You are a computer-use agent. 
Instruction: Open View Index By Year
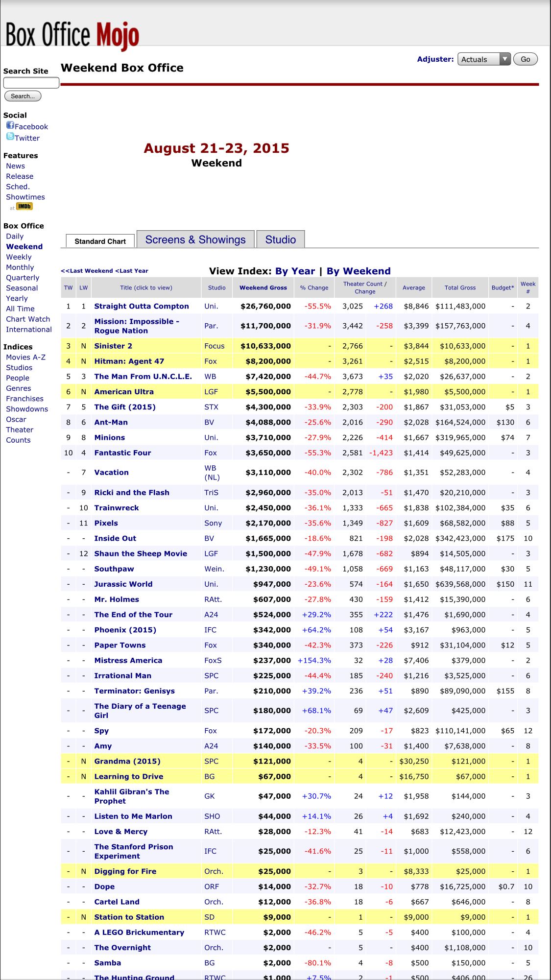pyautogui.click(x=295, y=271)
